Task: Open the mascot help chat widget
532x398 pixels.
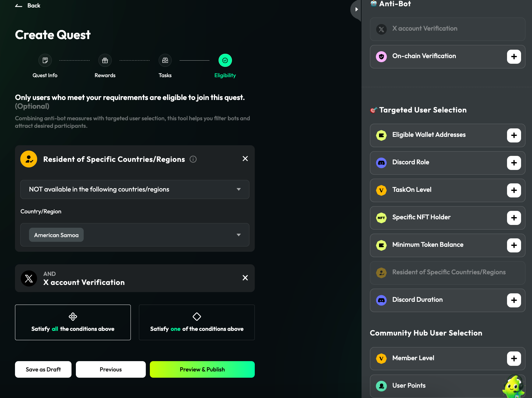Action: (513, 387)
